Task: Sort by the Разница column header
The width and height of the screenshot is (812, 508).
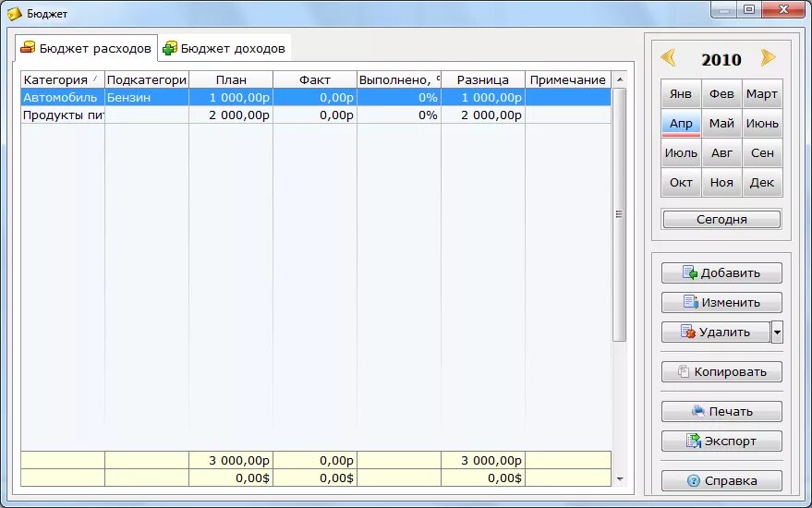Action: (482, 79)
